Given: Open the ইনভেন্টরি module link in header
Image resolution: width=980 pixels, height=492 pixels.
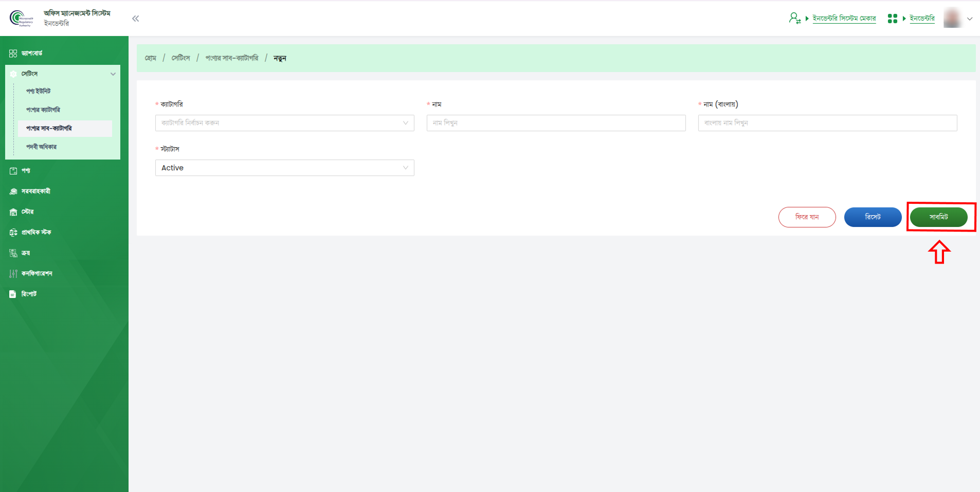Looking at the screenshot, I should (x=922, y=19).
